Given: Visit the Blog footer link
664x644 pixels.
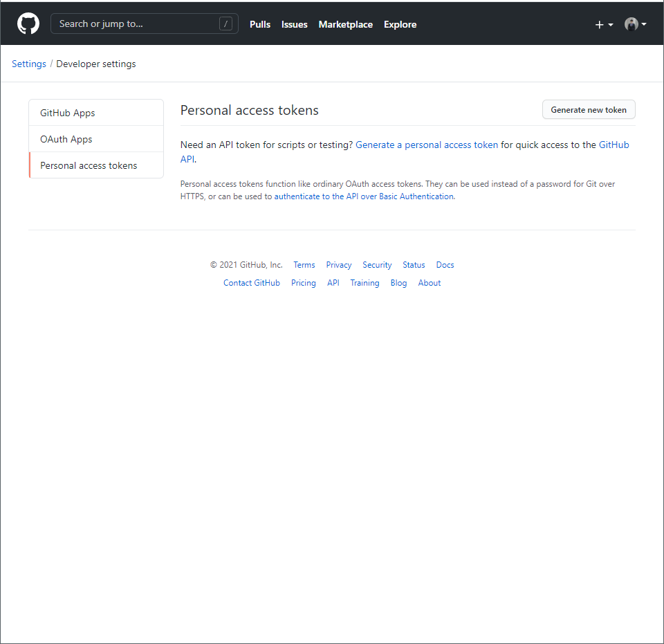Looking at the screenshot, I should point(398,283).
